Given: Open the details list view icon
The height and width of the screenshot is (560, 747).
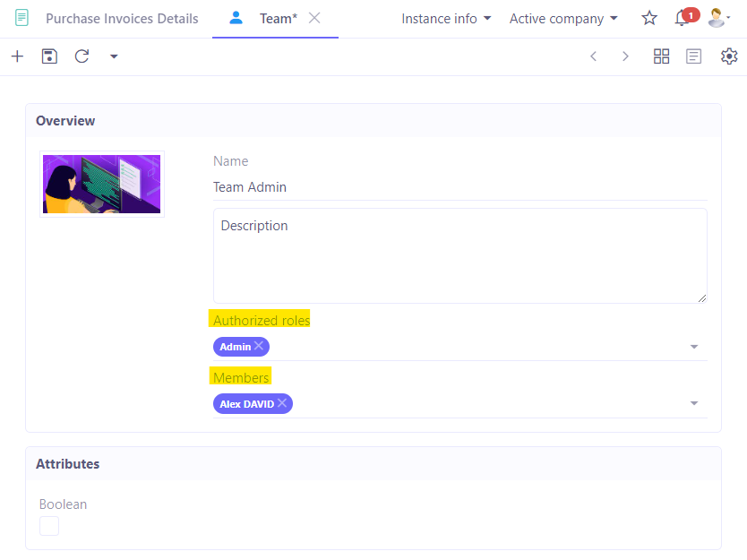Looking at the screenshot, I should (693, 56).
